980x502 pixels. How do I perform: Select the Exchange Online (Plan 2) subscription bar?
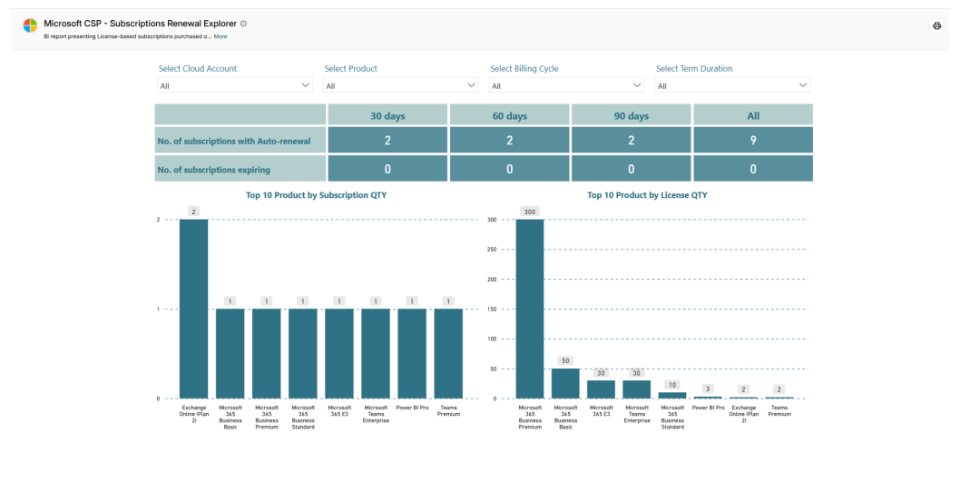pos(194,309)
